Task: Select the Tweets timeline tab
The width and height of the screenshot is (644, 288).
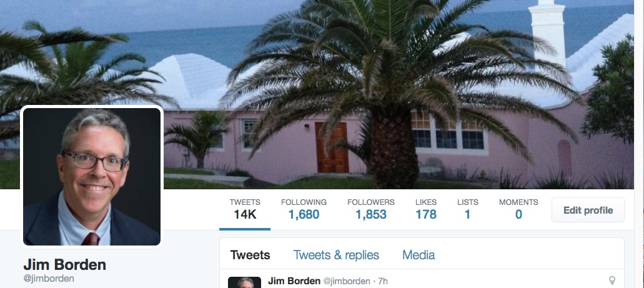Action: coord(250,255)
